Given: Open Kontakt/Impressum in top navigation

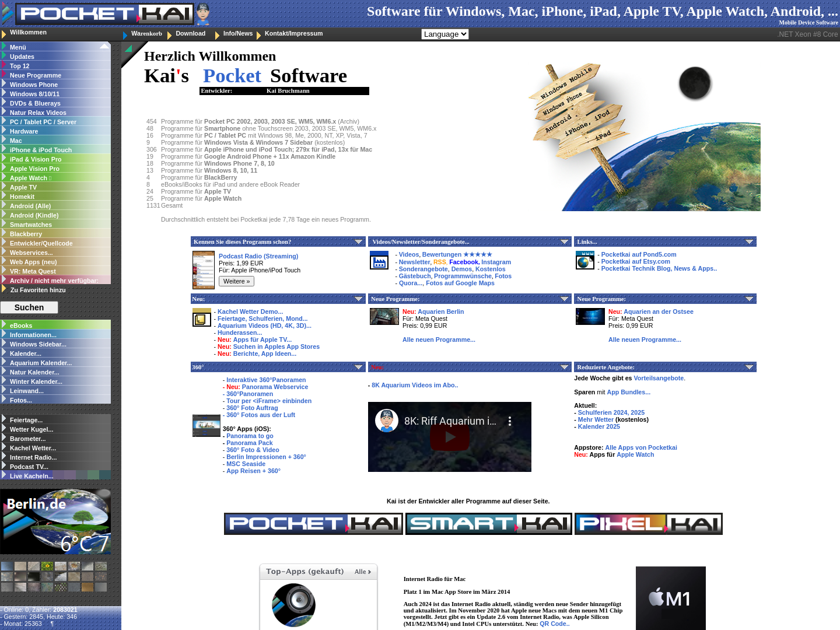Looking at the screenshot, I should coord(293,34).
